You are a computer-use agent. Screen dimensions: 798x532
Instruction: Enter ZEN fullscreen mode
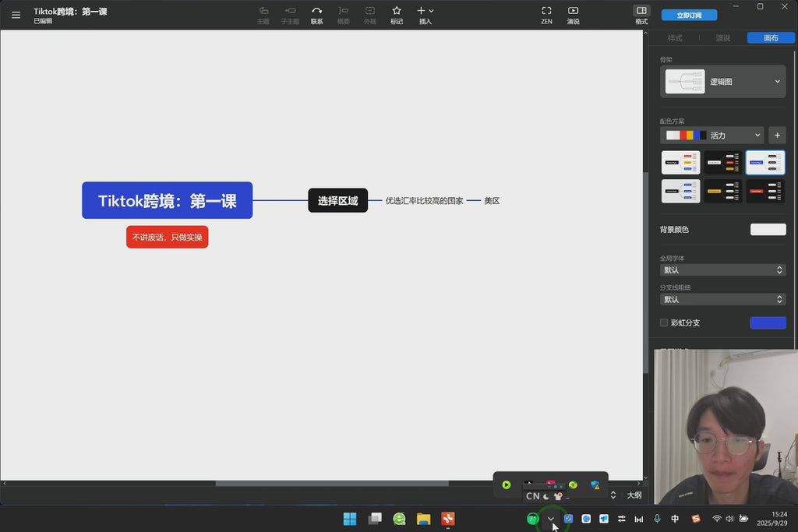pos(546,11)
